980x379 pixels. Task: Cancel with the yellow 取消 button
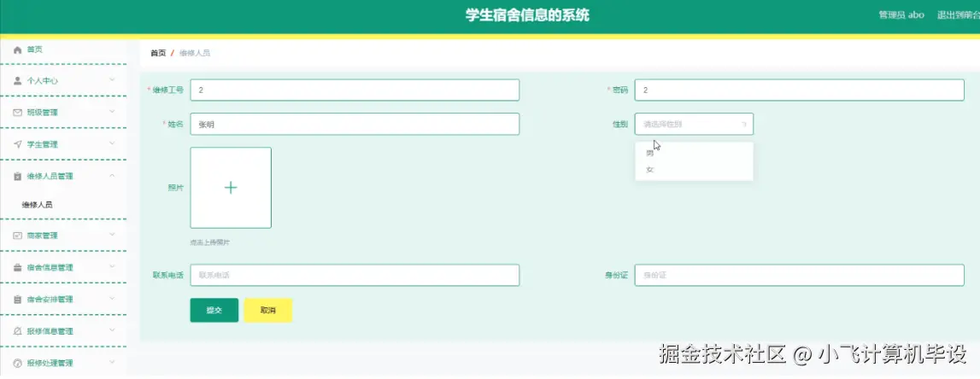tap(268, 311)
